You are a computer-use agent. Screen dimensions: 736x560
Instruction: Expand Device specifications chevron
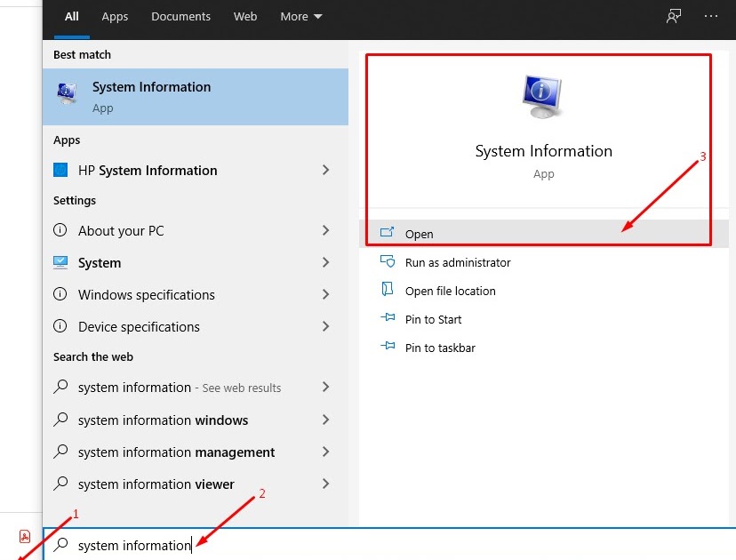(x=325, y=326)
